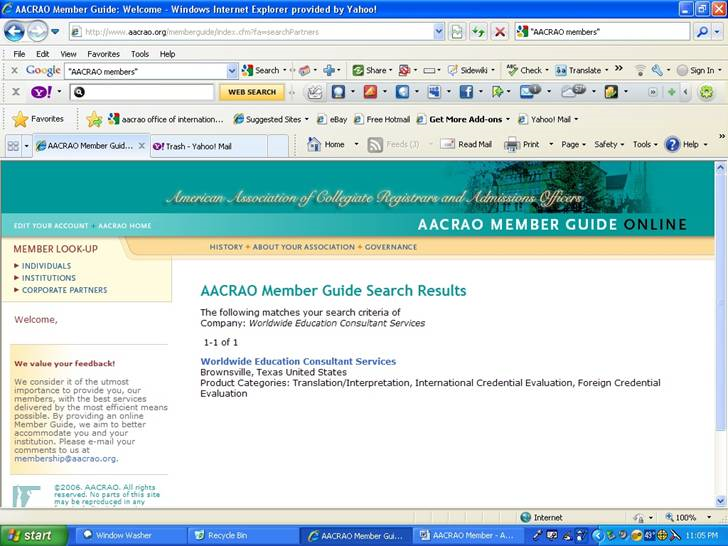Close the Yahoo toolbar with its X

[x=16, y=91]
